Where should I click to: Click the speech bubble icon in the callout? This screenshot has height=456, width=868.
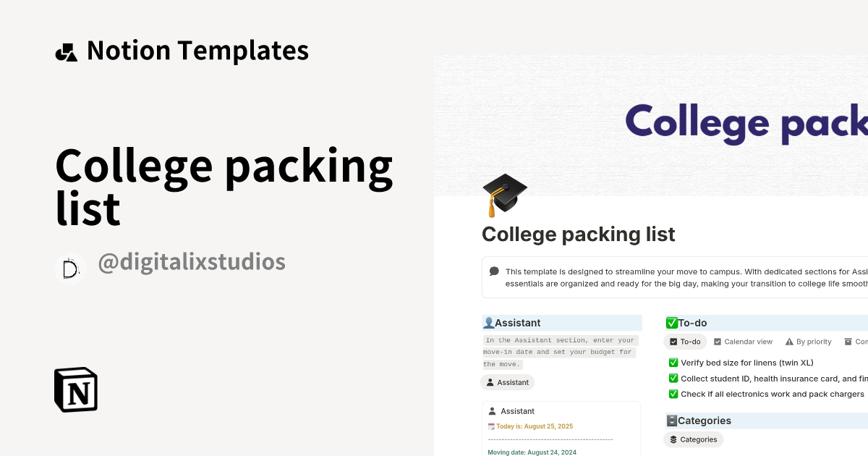tap(494, 271)
